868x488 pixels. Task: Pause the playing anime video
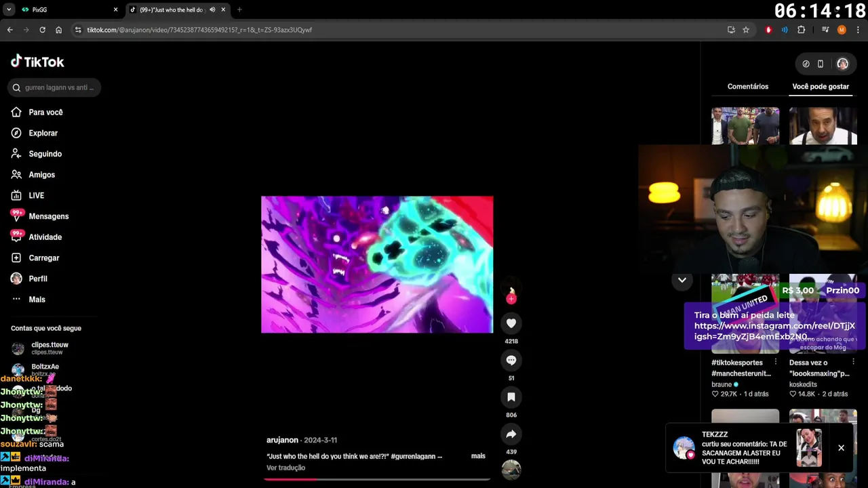tap(377, 264)
